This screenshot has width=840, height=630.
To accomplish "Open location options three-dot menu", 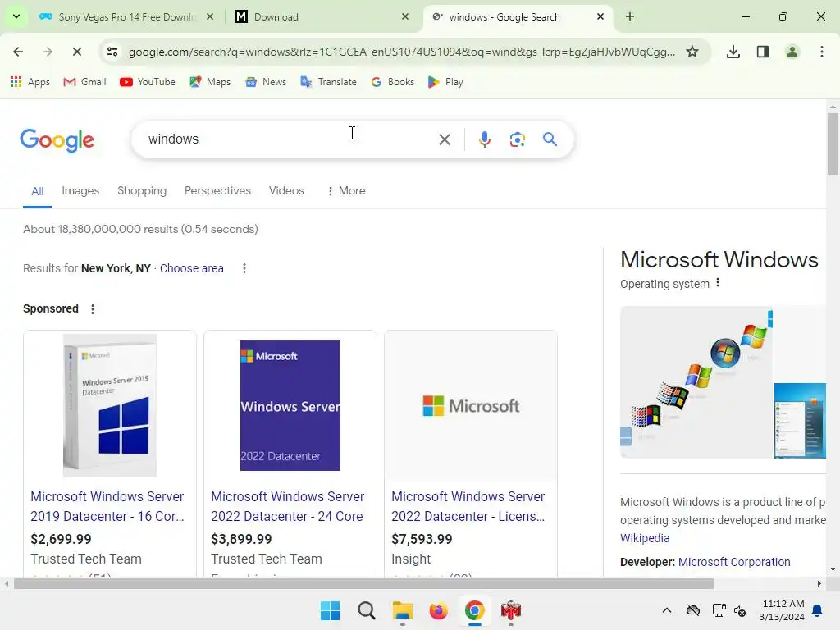I will pos(244,268).
